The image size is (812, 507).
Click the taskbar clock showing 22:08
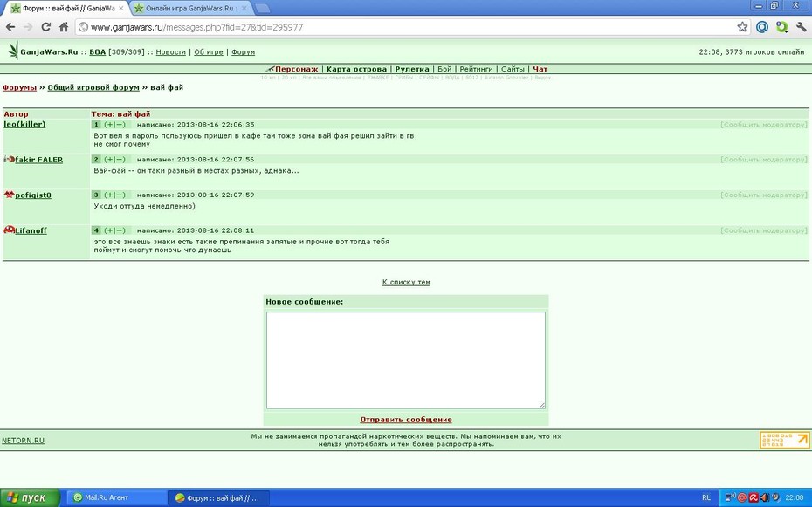point(795,497)
